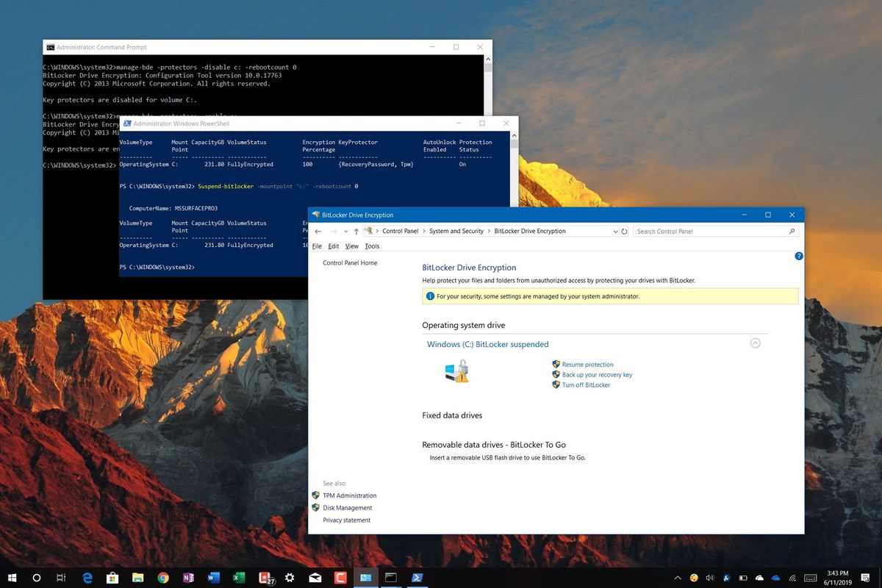Click the info icon on the yellow administrator banner

click(429, 295)
